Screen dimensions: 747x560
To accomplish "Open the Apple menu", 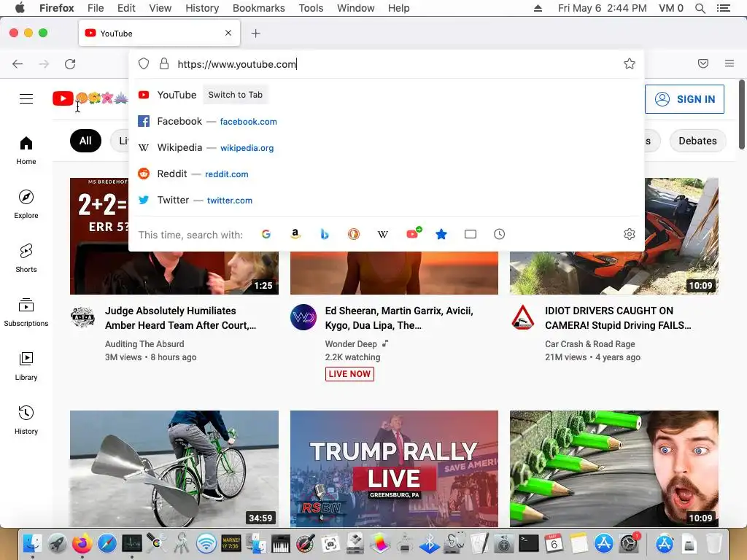I will pos(20,8).
